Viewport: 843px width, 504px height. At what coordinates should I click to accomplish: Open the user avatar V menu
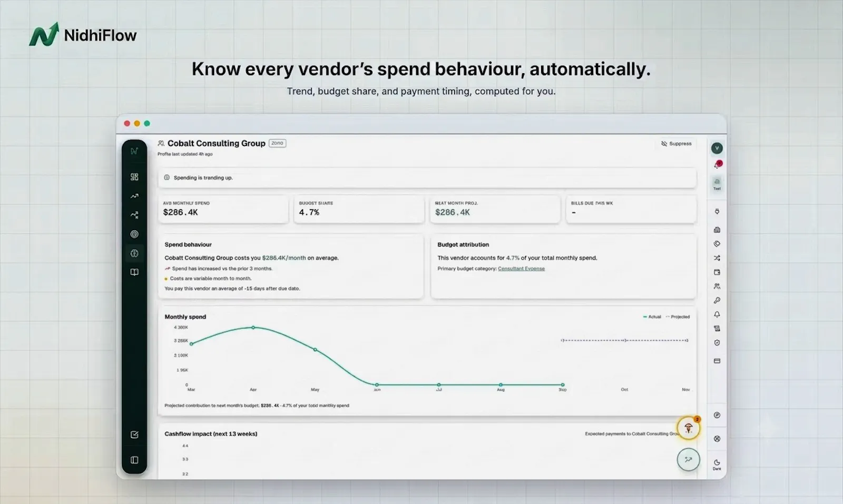[x=717, y=149]
